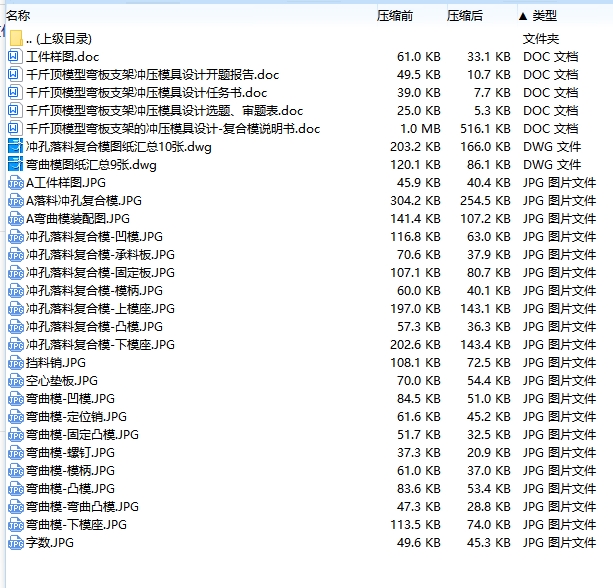Screen dimensions: 613x588
Task: Select file name 冲孔落料复合模-上模座.JPG
Action: (x=100, y=308)
